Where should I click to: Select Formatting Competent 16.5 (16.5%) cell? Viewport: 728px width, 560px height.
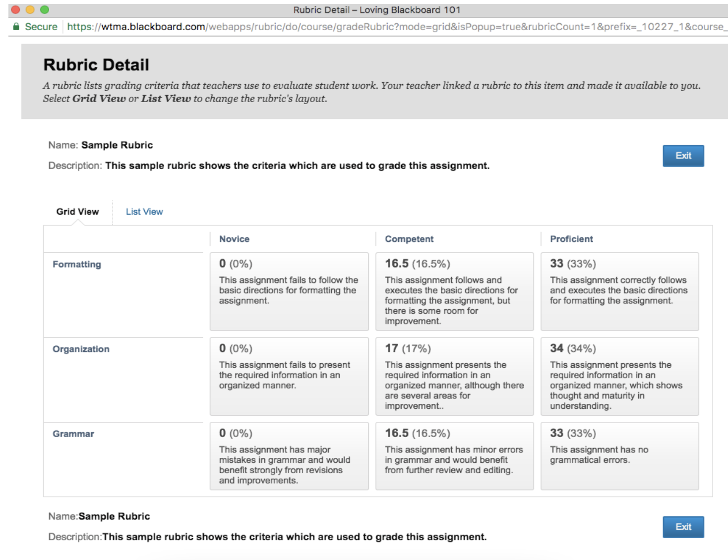click(454, 291)
